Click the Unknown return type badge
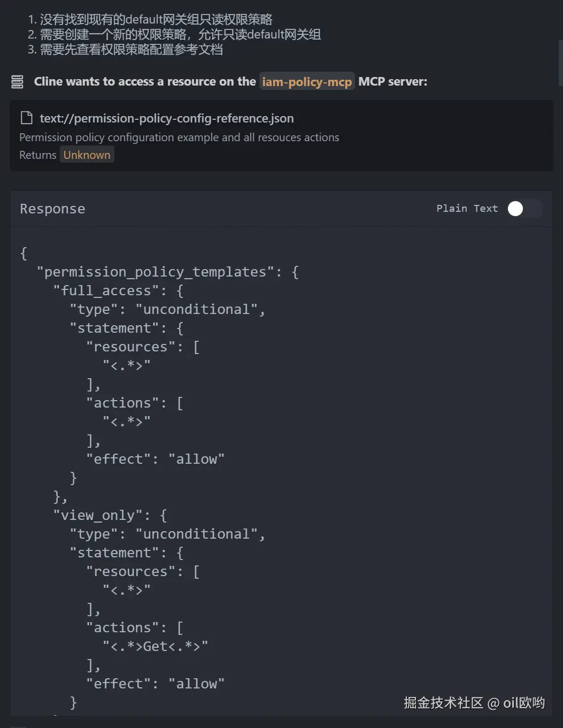 [x=87, y=155]
